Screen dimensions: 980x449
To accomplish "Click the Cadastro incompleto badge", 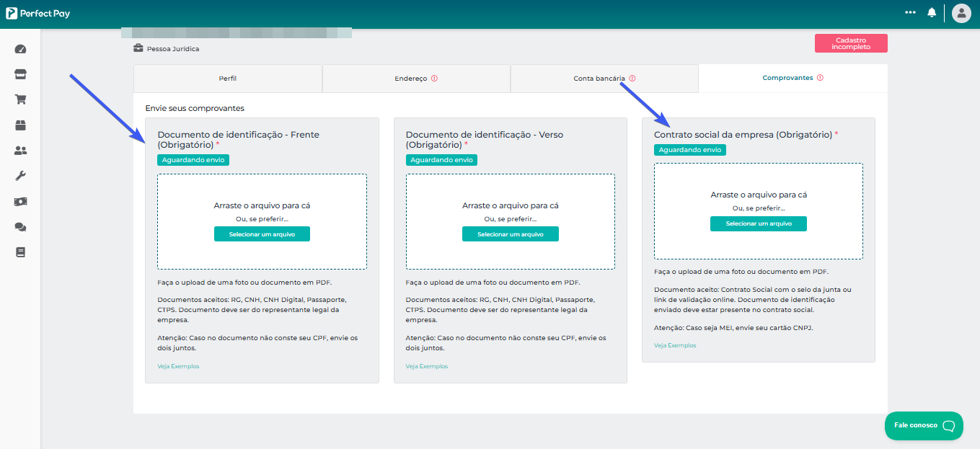I will click(851, 43).
